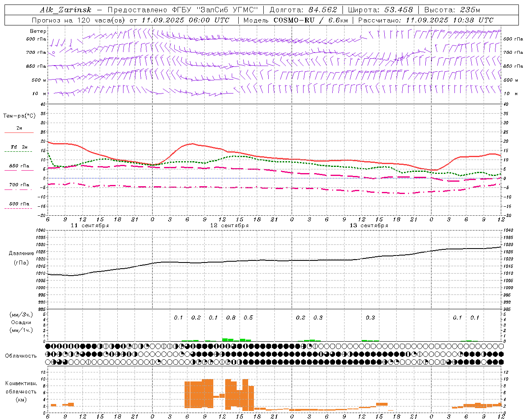Click the 0.5 precipitation amount value
The height and width of the screenshot is (420, 525).
248,318
